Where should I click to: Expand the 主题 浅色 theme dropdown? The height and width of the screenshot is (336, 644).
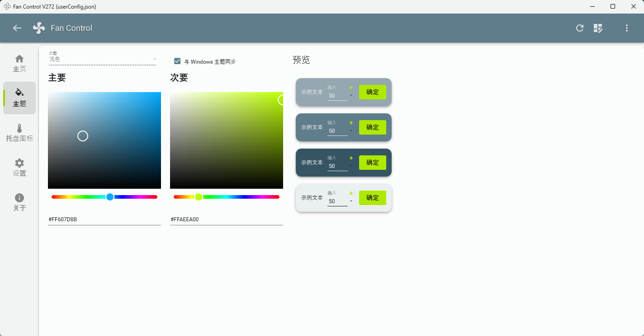coord(103,58)
